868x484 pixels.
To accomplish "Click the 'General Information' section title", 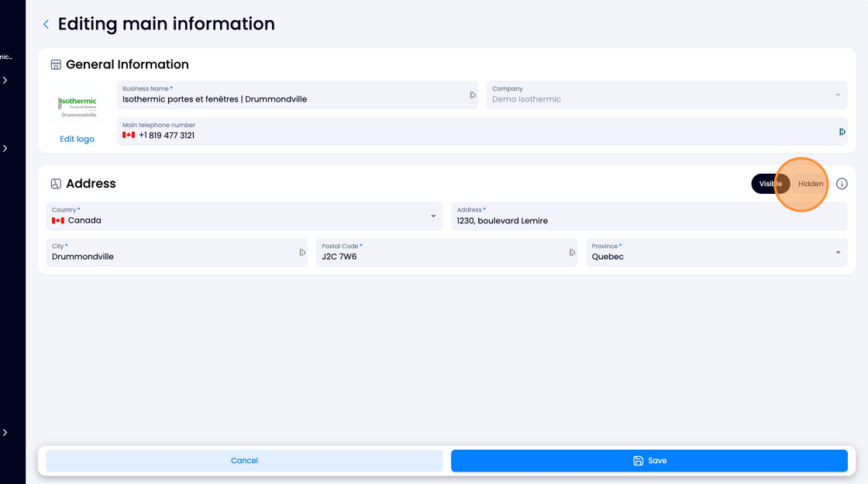I will 127,64.
